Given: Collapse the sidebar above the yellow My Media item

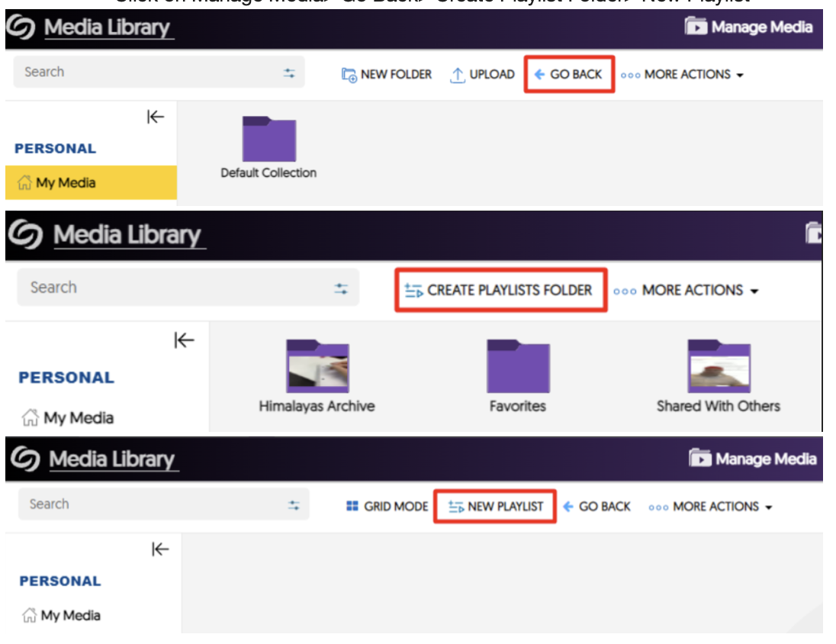Looking at the screenshot, I should tap(156, 117).
